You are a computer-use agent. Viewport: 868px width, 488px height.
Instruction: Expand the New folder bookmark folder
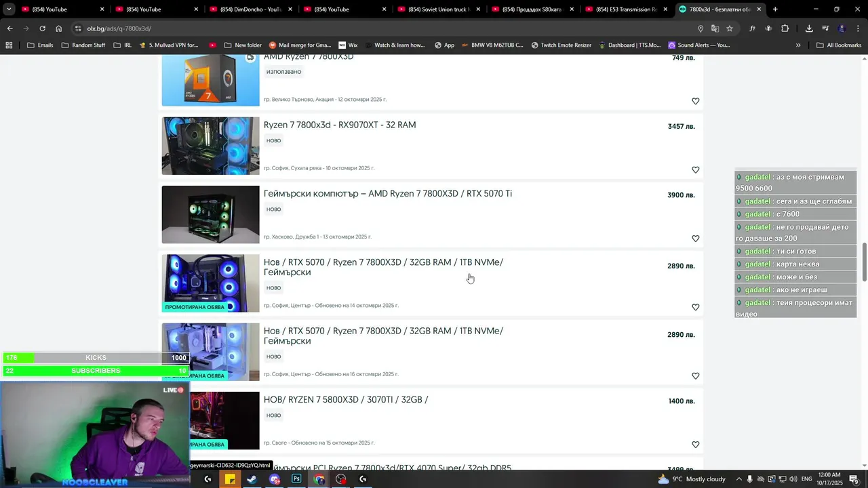click(x=242, y=45)
